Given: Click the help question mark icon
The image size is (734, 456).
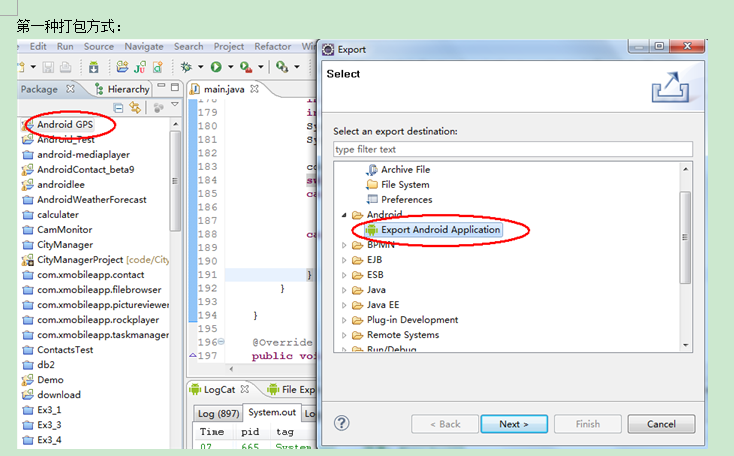Looking at the screenshot, I should click(x=342, y=423).
